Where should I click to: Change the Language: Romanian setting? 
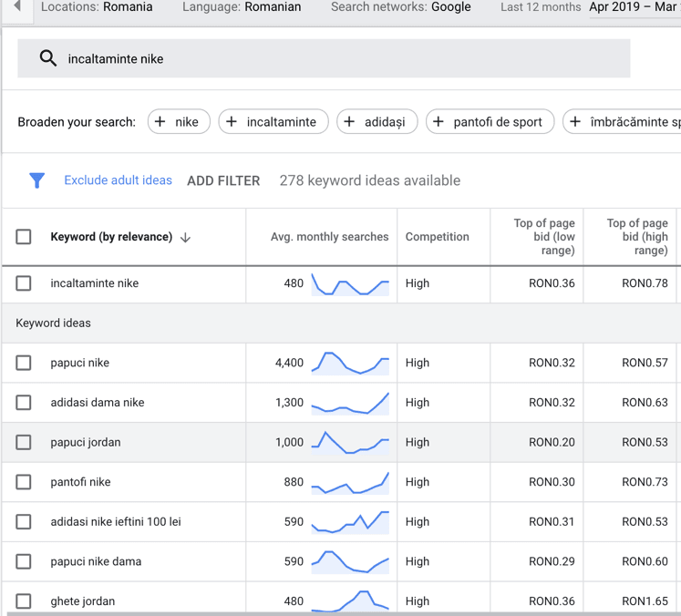242,7
